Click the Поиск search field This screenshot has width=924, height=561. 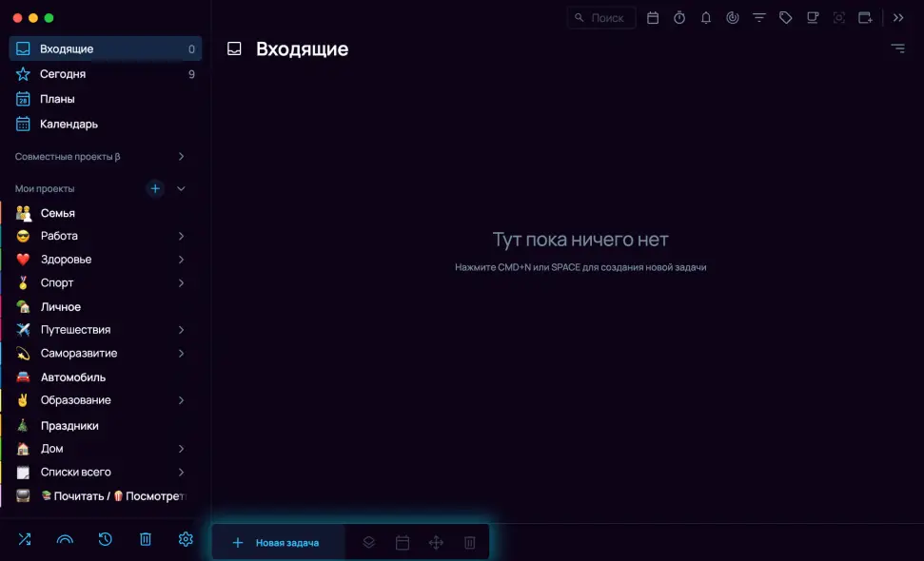600,17
